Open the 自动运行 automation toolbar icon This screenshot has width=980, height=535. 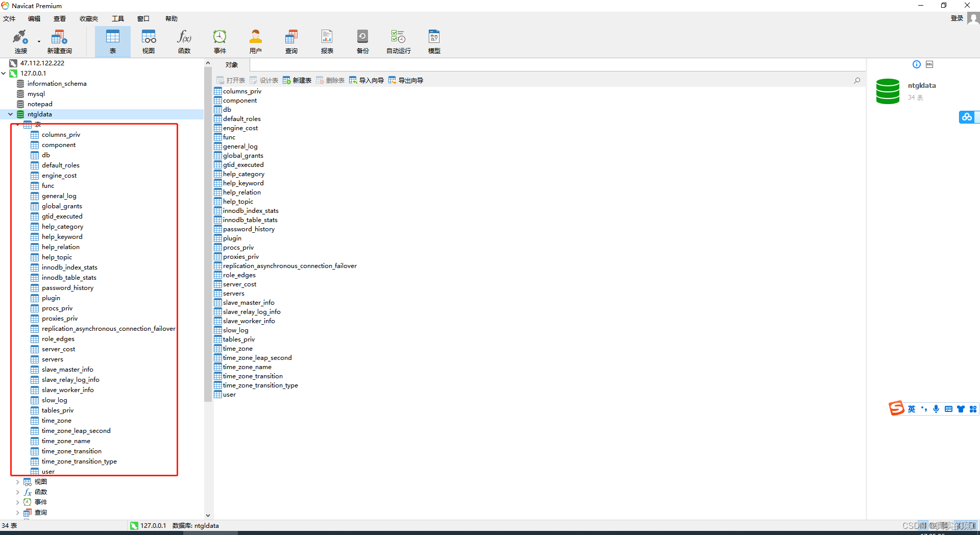click(x=399, y=41)
